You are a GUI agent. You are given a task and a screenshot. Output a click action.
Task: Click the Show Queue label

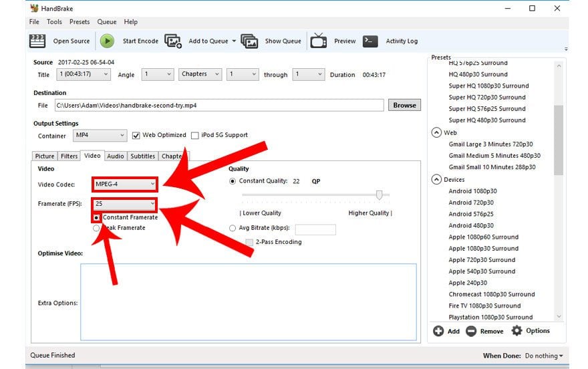click(283, 41)
